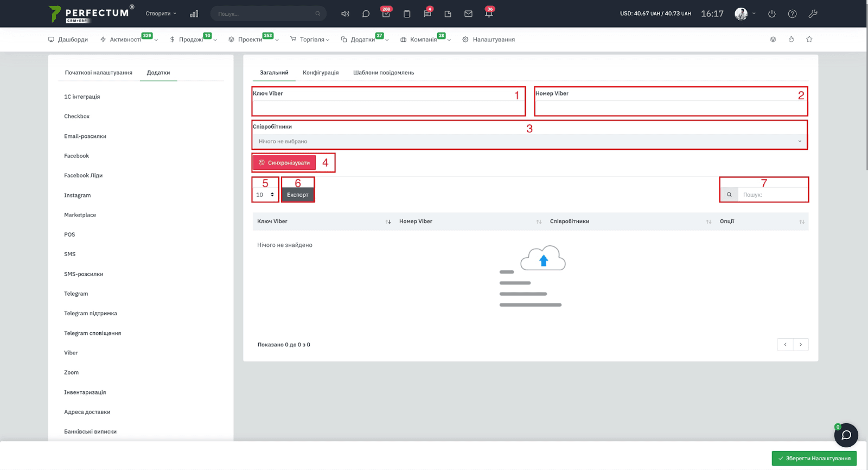This screenshot has width=868, height=470.
Task: Go to next table page
Action: pos(801,345)
